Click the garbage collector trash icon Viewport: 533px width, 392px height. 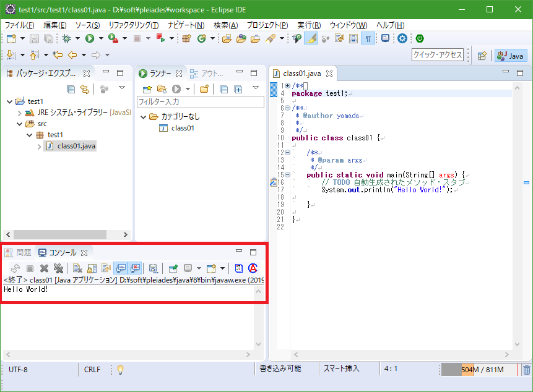coord(526,370)
